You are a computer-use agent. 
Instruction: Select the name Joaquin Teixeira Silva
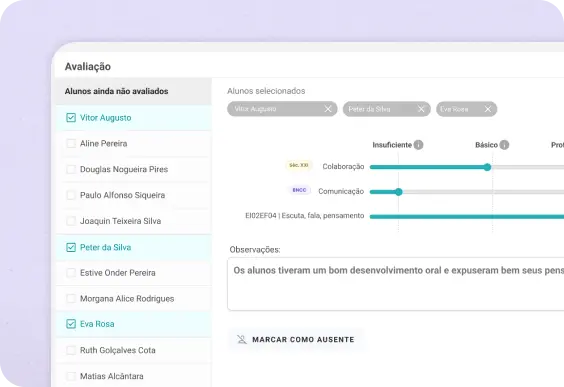click(120, 221)
